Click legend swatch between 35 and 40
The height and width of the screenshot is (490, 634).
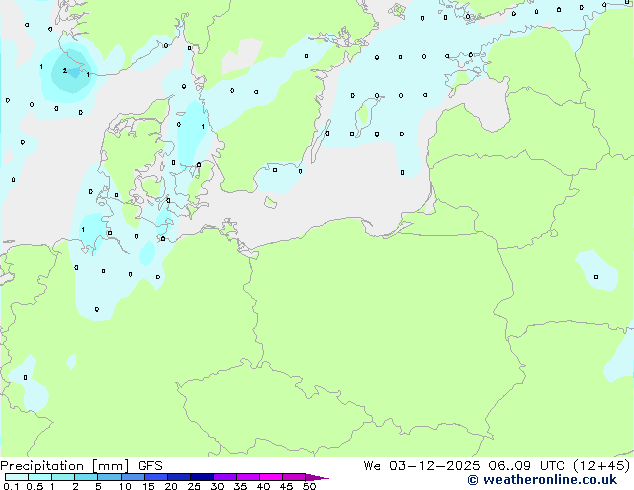pos(247,477)
